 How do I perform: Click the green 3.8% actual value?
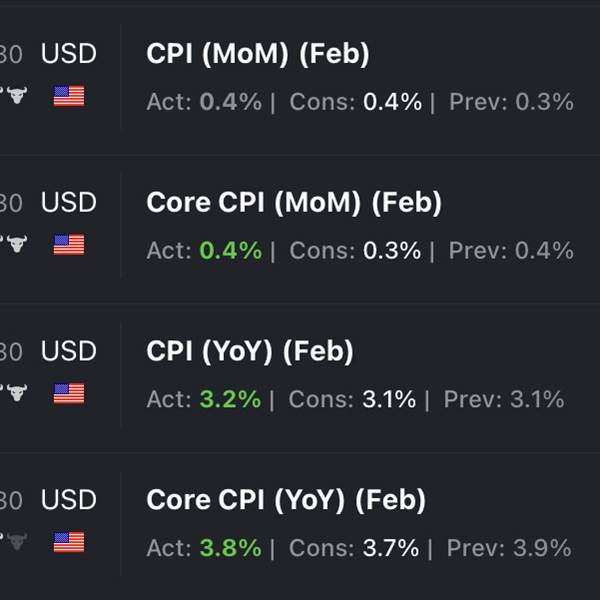tap(230, 548)
